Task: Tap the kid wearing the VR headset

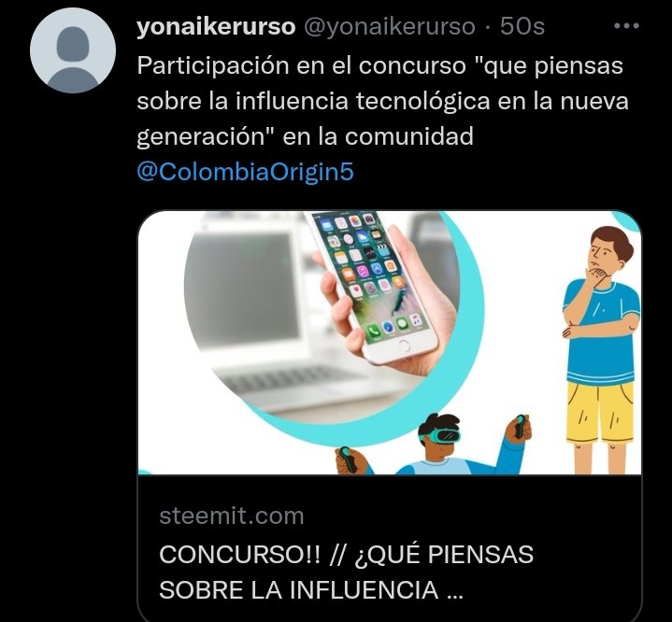Action: click(x=433, y=445)
